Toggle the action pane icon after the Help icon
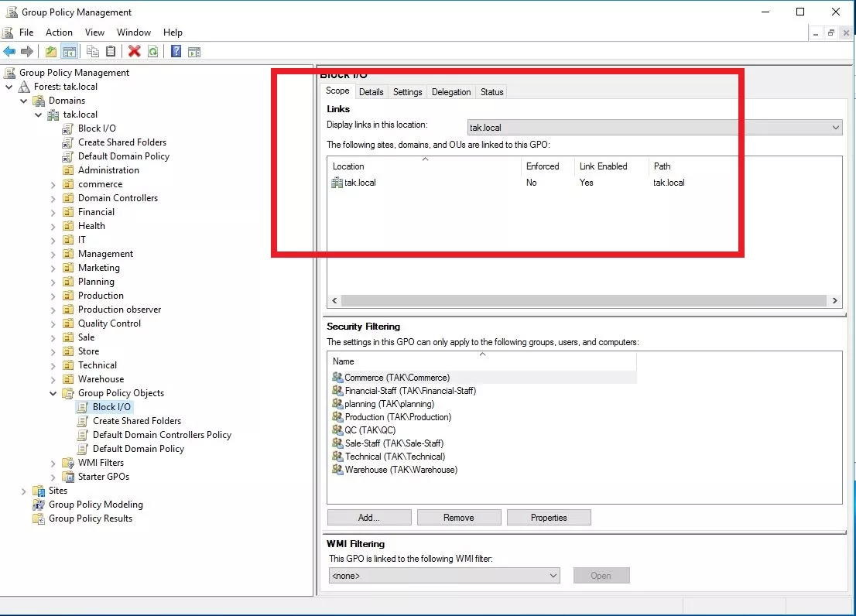 [194, 52]
